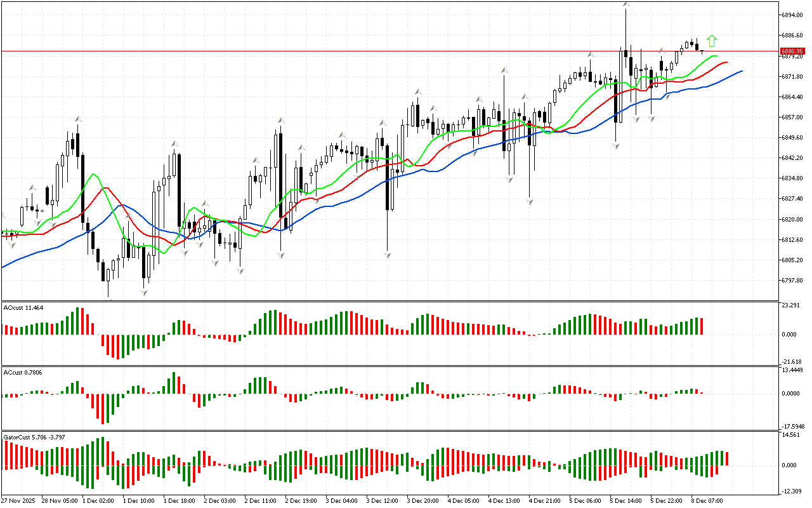
Task: Click the 23.291 value on the AO scale
Action: (x=792, y=305)
